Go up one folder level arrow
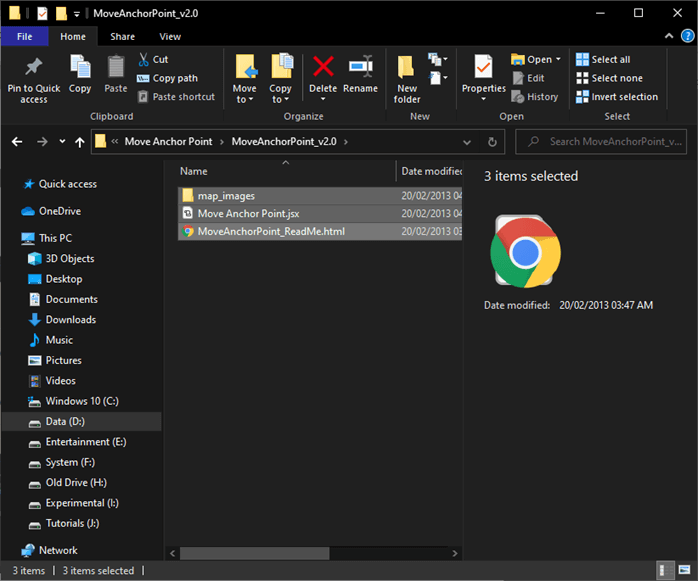The width and height of the screenshot is (698, 581). coord(79,142)
